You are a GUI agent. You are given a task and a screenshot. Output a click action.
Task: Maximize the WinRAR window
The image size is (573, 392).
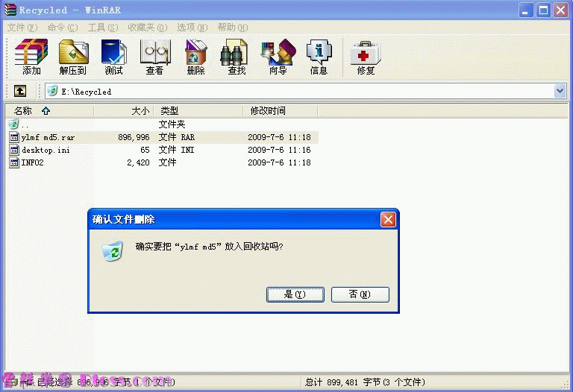tap(543, 10)
